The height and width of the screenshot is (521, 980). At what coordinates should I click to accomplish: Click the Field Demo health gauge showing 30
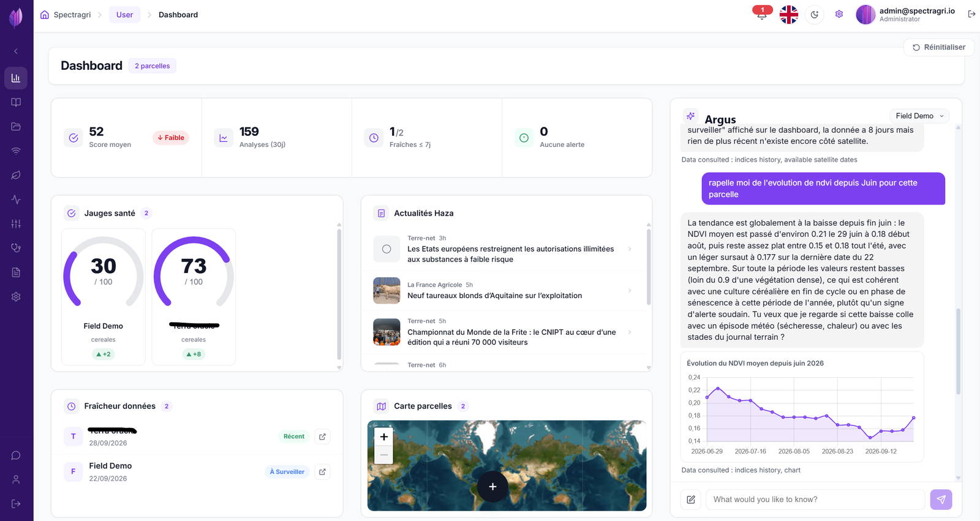click(x=104, y=297)
